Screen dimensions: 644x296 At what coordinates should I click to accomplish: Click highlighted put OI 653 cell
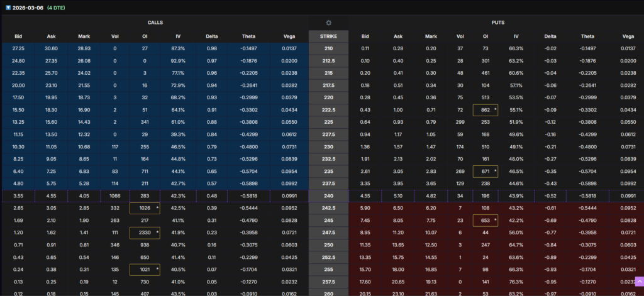[485, 220]
